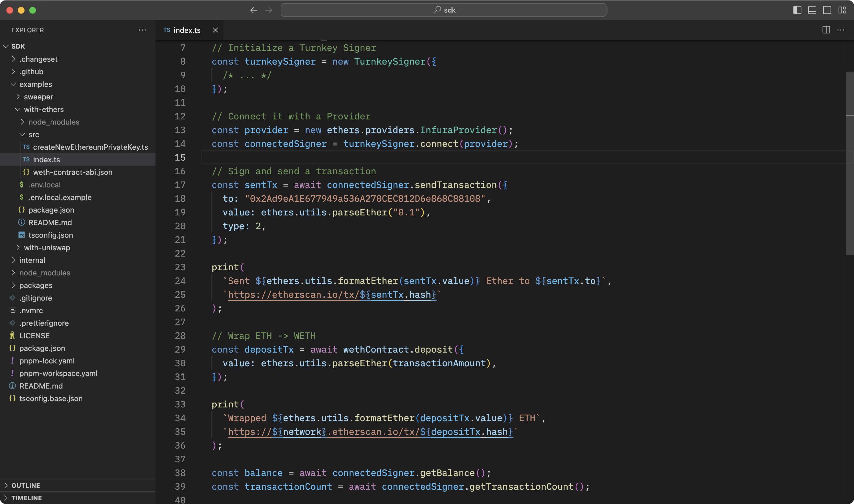
Task: Open createNewEthereumPrivateKey.ts file
Action: click(90, 147)
